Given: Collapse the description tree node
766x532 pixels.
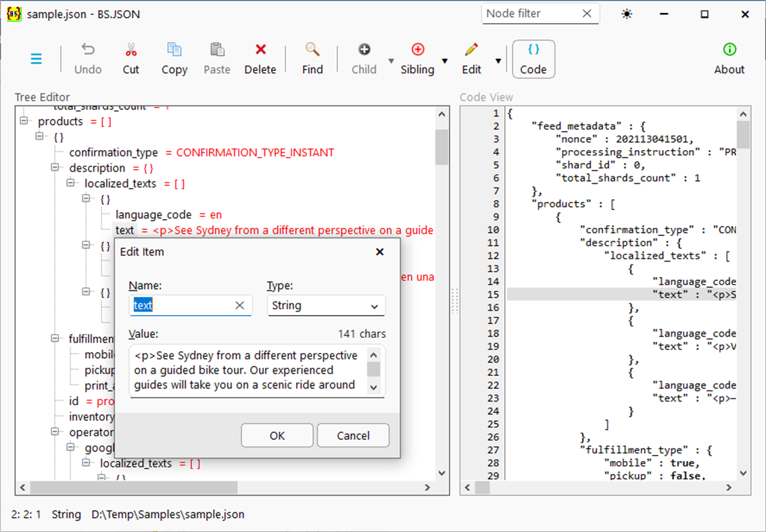Looking at the screenshot, I should (x=55, y=167).
